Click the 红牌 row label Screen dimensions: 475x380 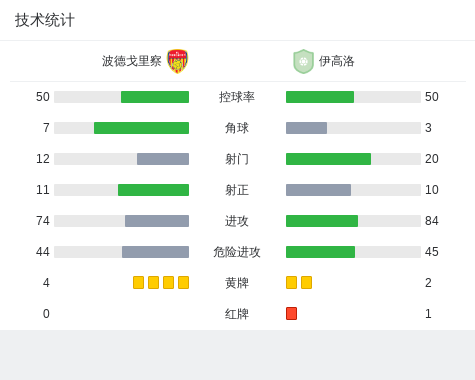pos(237,314)
